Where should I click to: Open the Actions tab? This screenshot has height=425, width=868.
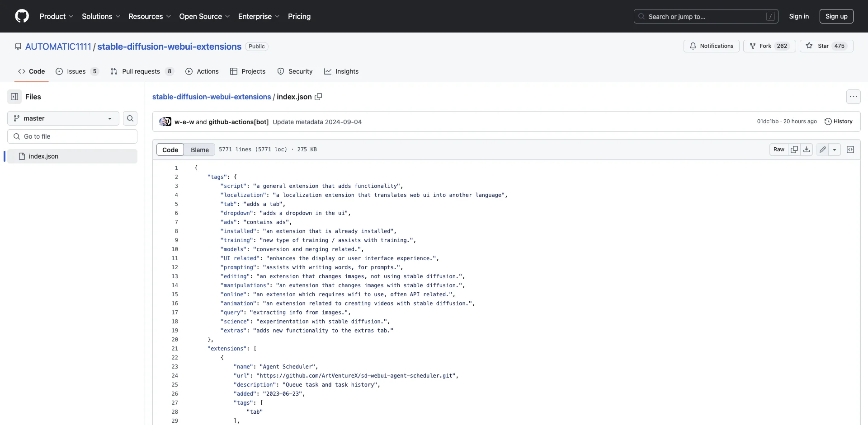[x=202, y=71]
